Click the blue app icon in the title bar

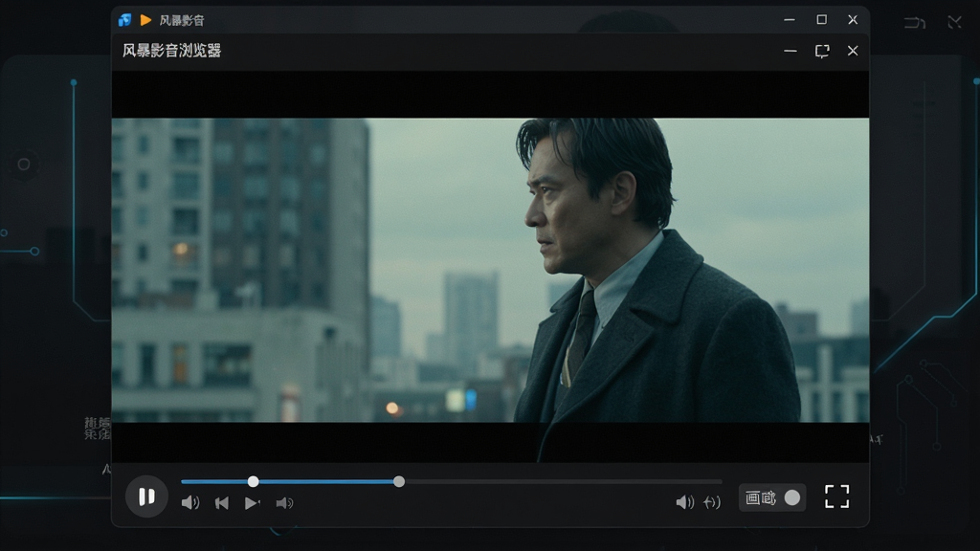click(125, 20)
